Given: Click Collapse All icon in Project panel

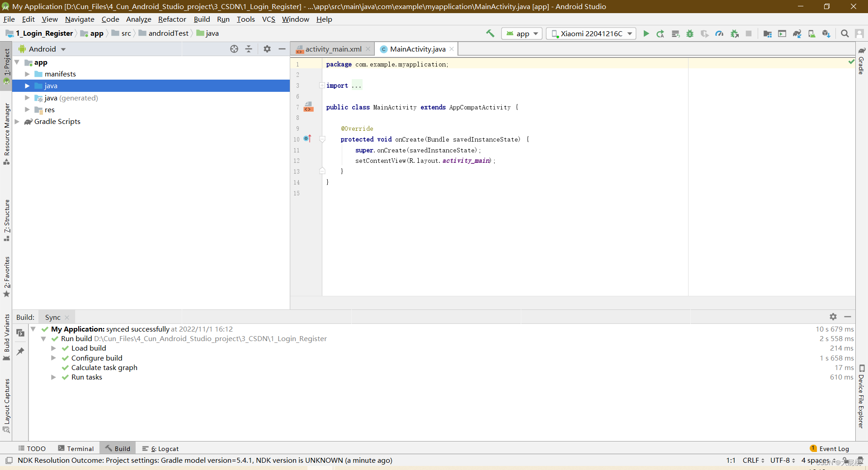Looking at the screenshot, I should tap(249, 49).
